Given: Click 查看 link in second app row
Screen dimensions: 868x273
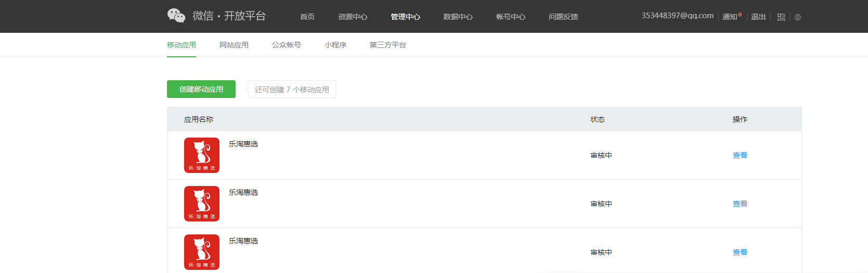Looking at the screenshot, I should click(x=740, y=204).
